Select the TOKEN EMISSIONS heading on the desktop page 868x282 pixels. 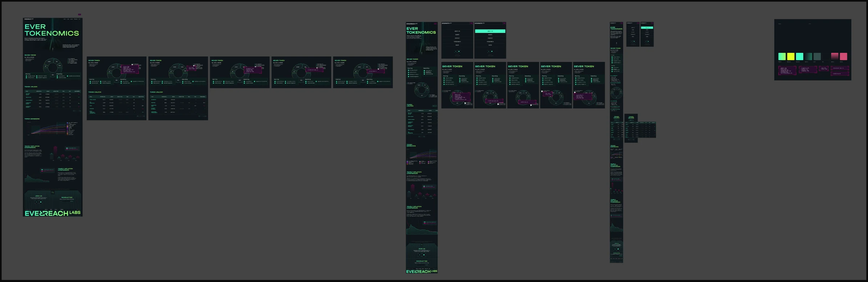(x=32, y=119)
